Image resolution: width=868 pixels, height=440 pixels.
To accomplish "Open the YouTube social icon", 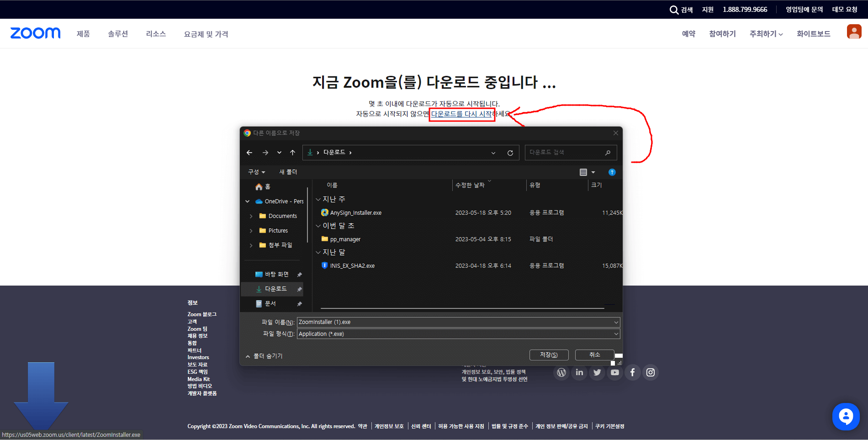I will 615,372.
